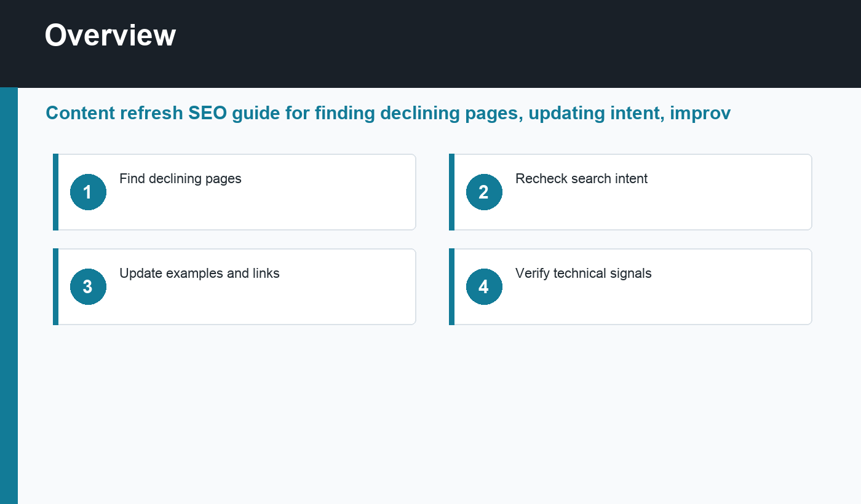This screenshot has width=861, height=504.
Task: Click the number 1 circle badge
Action: point(88,192)
